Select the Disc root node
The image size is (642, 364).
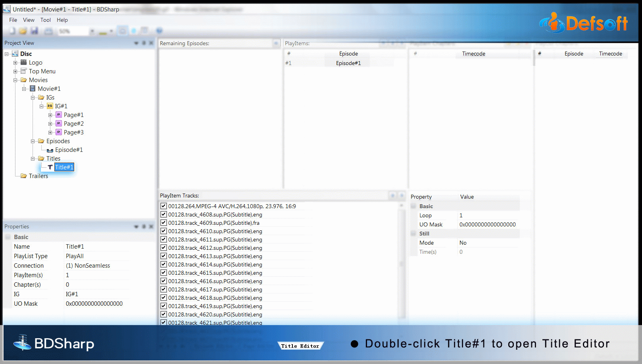click(x=26, y=54)
